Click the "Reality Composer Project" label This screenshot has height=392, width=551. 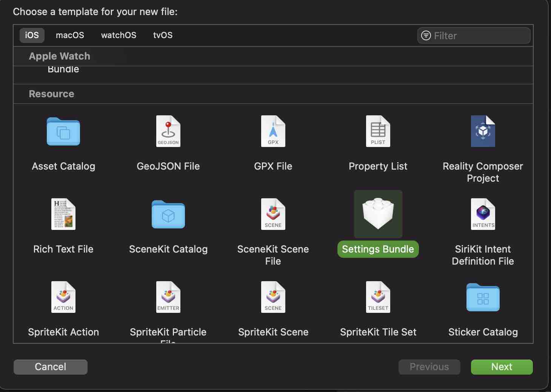483,172
